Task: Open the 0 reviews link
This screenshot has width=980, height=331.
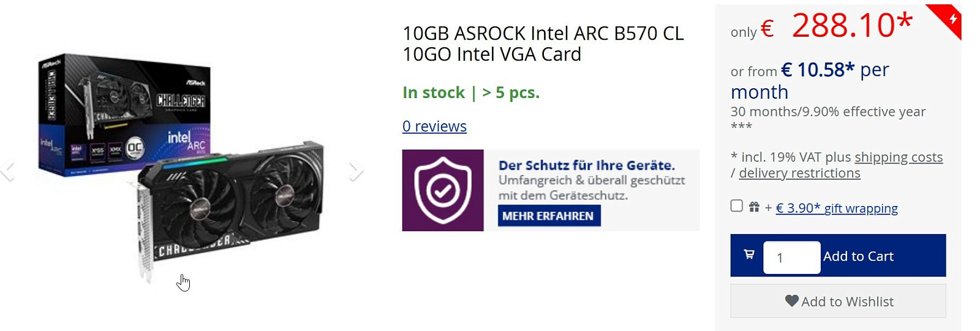Action: 434,126
